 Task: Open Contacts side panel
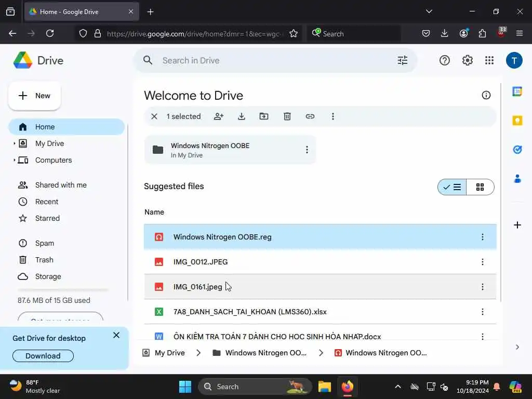click(517, 179)
